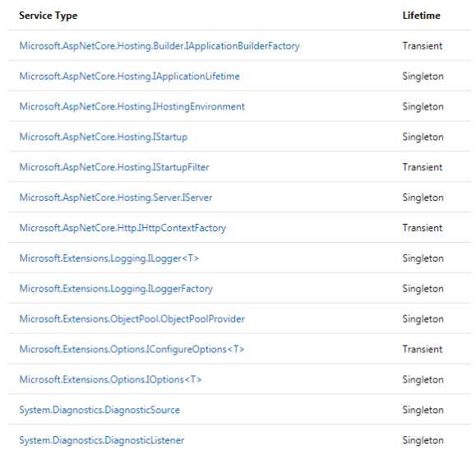Follow the IHttpContextFactory link

[122, 228]
